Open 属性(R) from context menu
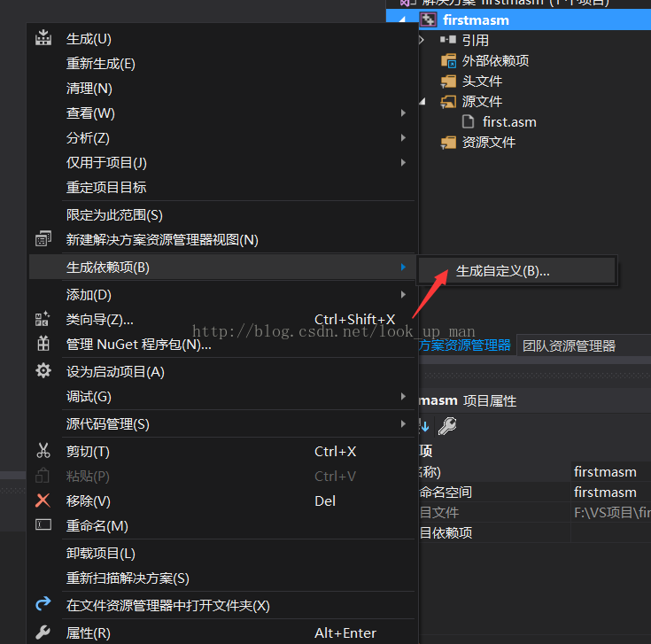 223,632
